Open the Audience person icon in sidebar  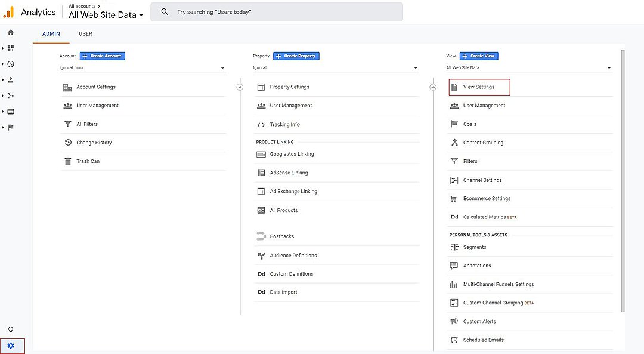11,79
